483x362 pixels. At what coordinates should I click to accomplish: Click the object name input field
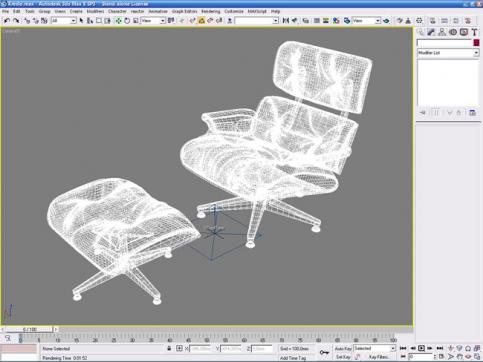pos(444,43)
